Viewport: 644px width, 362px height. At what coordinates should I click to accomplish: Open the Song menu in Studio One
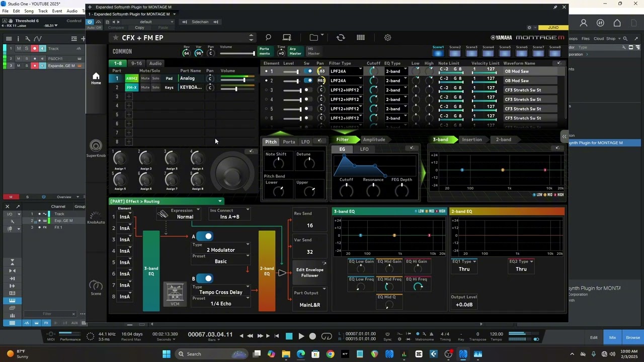tap(29, 11)
